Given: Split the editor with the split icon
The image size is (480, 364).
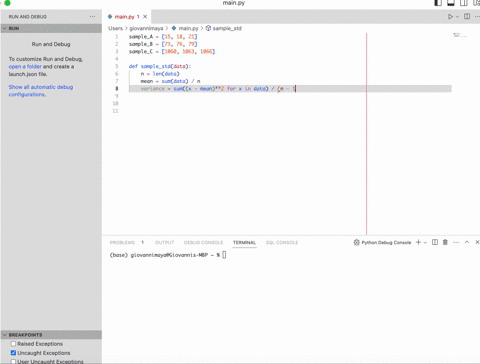Looking at the screenshot, I should point(467,16).
